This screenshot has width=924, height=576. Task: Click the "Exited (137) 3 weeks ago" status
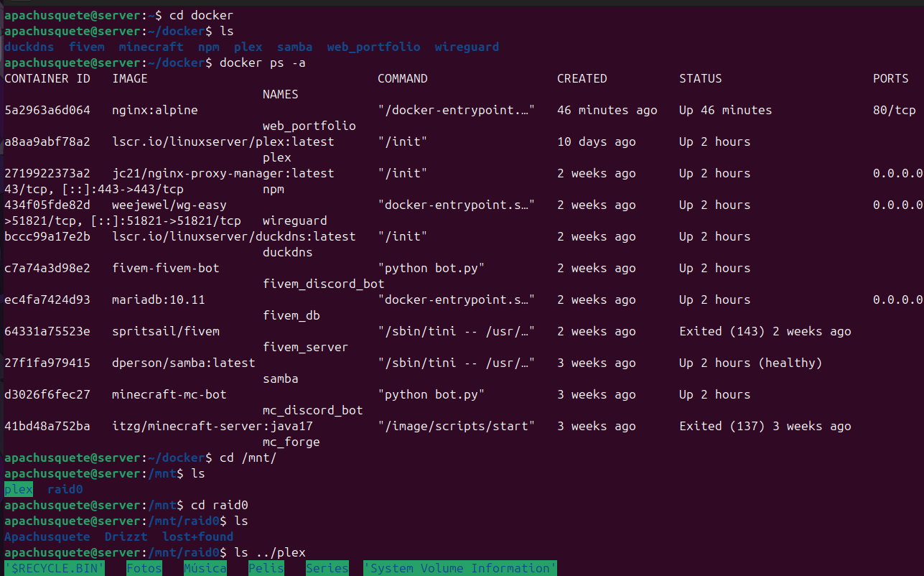[765, 426]
